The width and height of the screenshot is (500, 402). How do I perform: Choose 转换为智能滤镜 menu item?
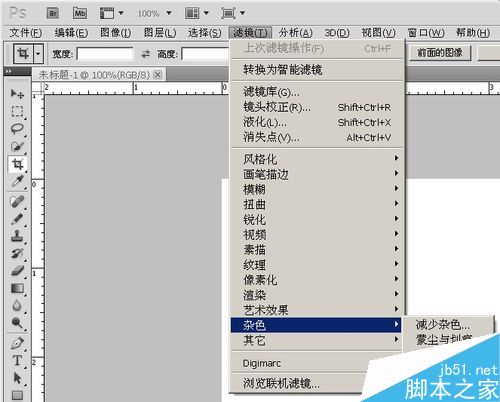click(317, 70)
